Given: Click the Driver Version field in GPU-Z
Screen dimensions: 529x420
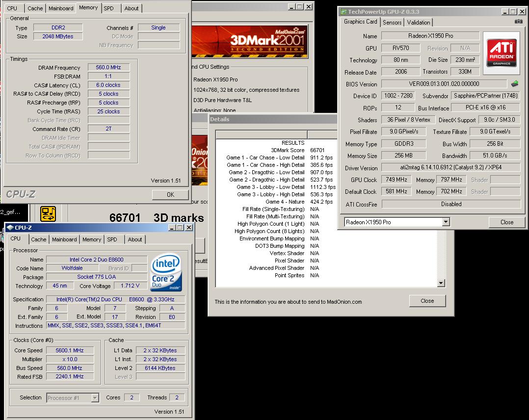Looking at the screenshot, I should click(451, 167).
